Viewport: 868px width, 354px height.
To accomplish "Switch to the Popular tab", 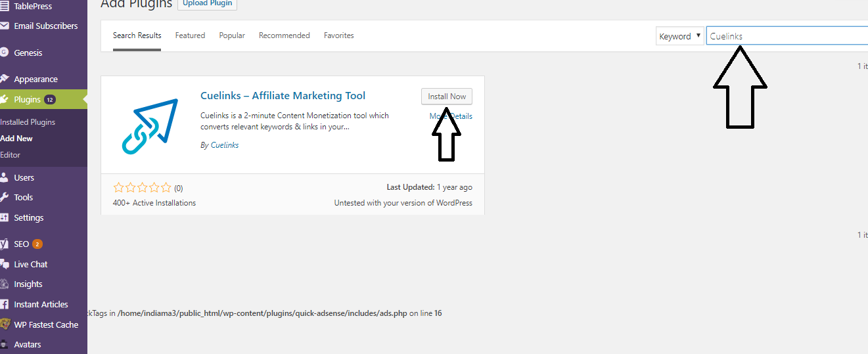I will (232, 35).
